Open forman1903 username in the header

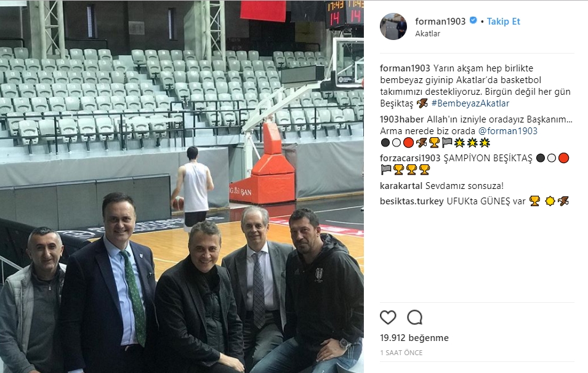click(x=440, y=22)
